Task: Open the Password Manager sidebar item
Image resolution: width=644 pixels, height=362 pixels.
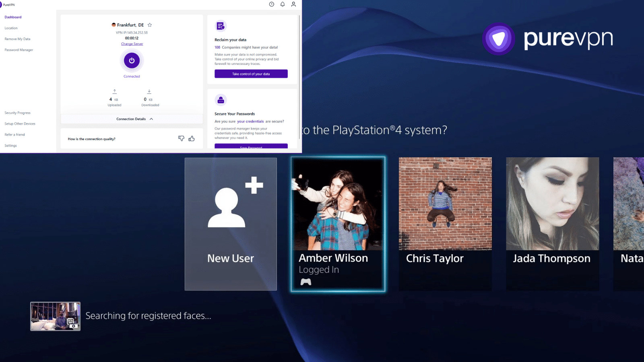Action: tap(19, 50)
